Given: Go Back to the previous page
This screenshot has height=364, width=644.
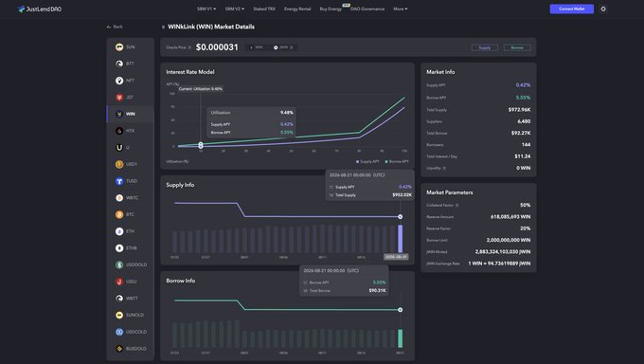Looking at the screenshot, I should pyautogui.click(x=115, y=27).
